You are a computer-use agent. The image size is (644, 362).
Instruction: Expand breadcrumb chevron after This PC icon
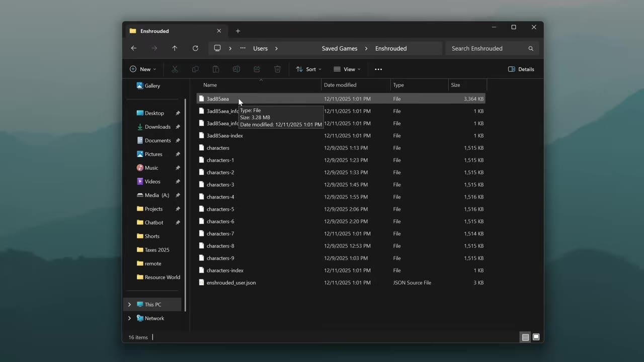[x=230, y=49]
